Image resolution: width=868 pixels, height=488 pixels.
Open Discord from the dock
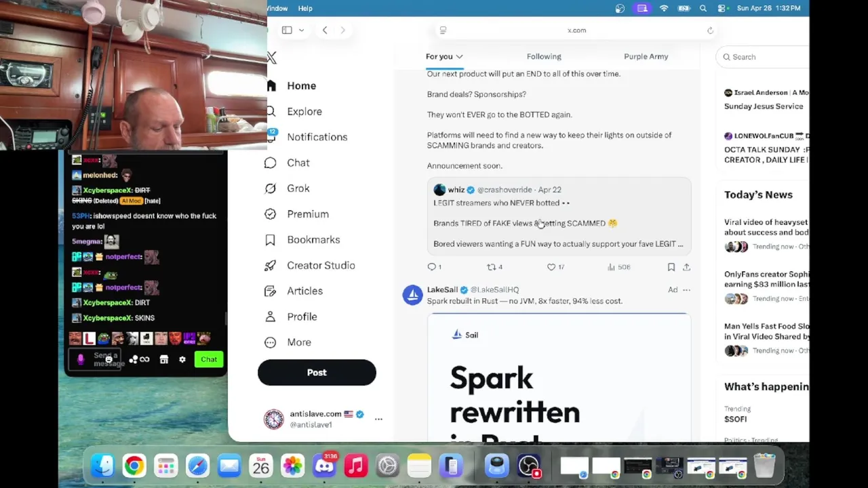tap(324, 466)
